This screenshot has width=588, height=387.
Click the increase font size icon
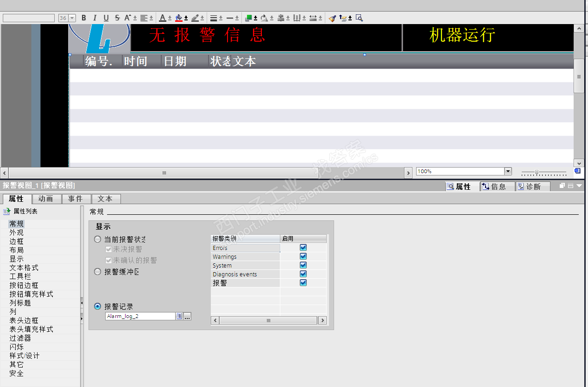[127, 18]
